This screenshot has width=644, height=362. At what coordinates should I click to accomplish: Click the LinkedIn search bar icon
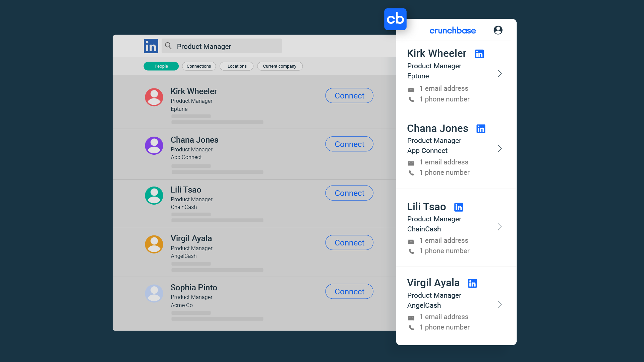[x=168, y=46]
